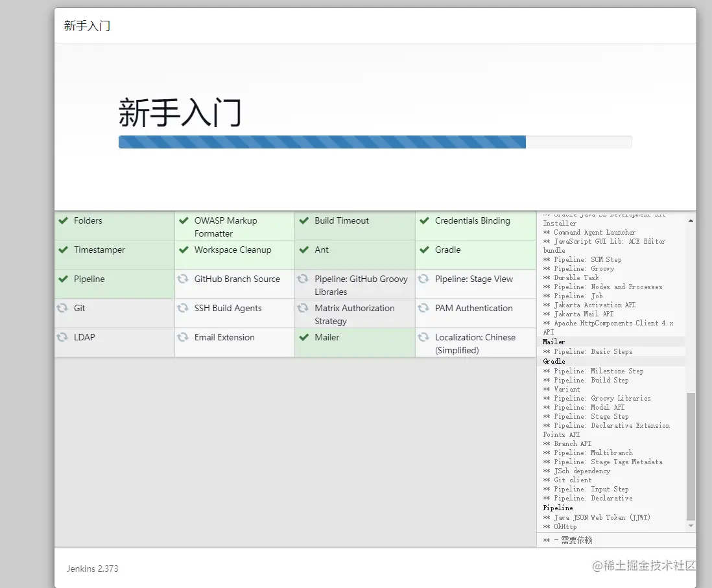712x588 pixels.
Task: Click the log panel scroll-up arrow
Action: click(691, 220)
